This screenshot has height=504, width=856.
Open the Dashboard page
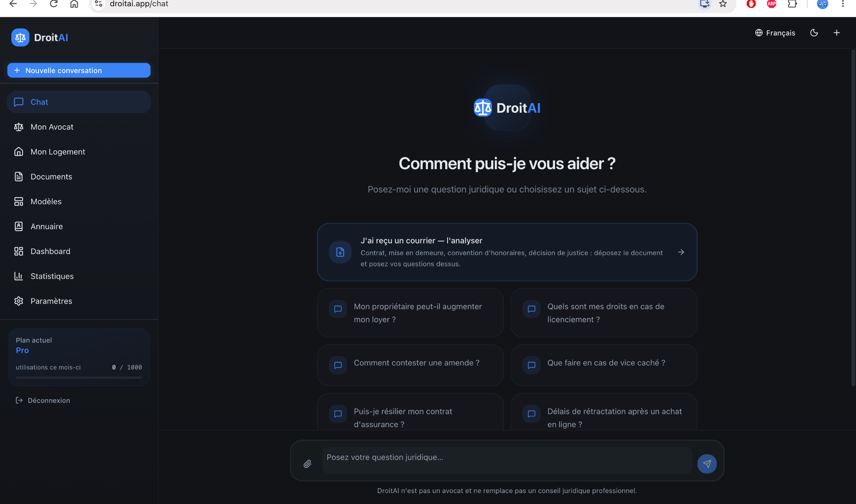[79, 251]
